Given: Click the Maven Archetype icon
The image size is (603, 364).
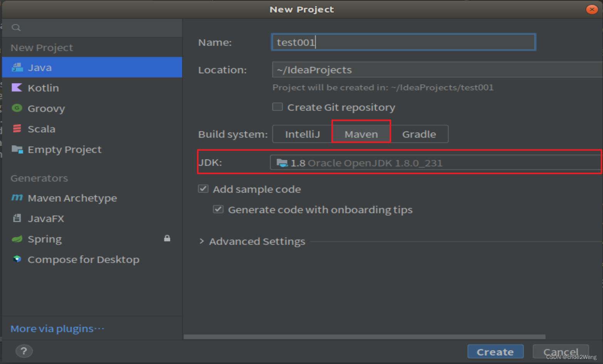Looking at the screenshot, I should pos(17,198).
